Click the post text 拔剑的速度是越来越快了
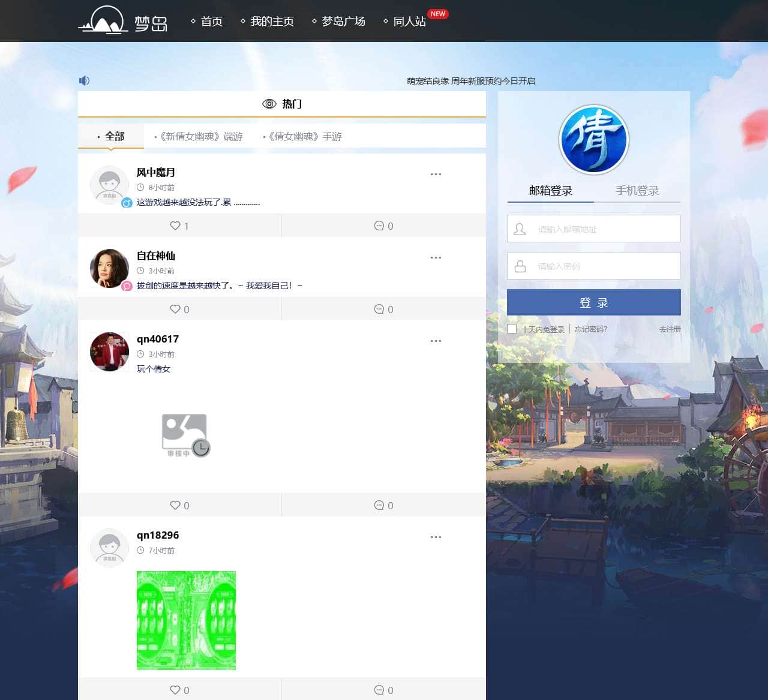Screen dimensions: 768x700 220,286
